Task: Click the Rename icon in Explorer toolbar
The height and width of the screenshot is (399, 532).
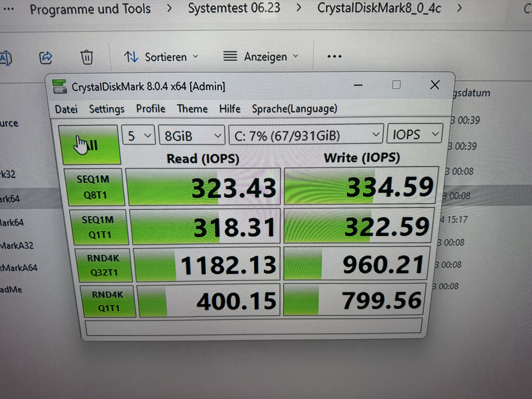Action: click(x=6, y=58)
